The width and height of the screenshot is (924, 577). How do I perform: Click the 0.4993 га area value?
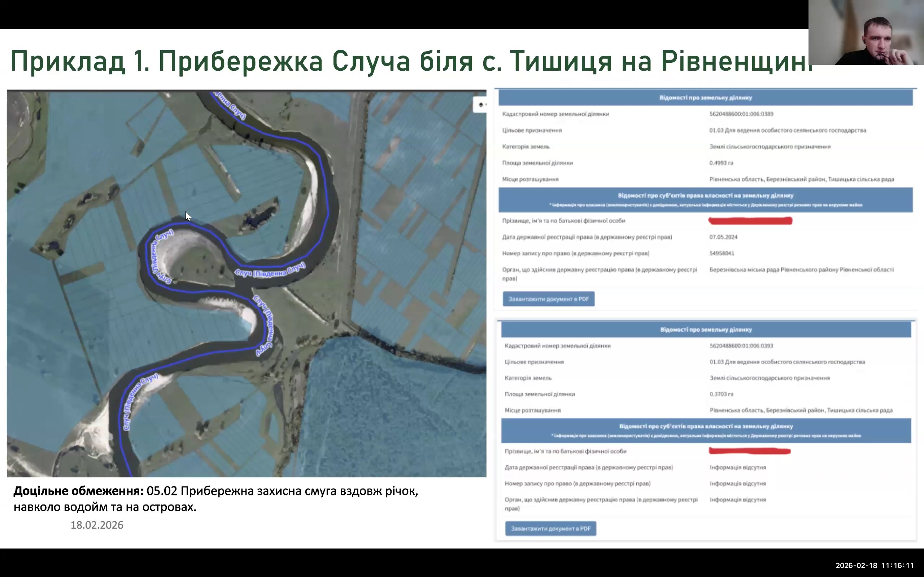721,163
